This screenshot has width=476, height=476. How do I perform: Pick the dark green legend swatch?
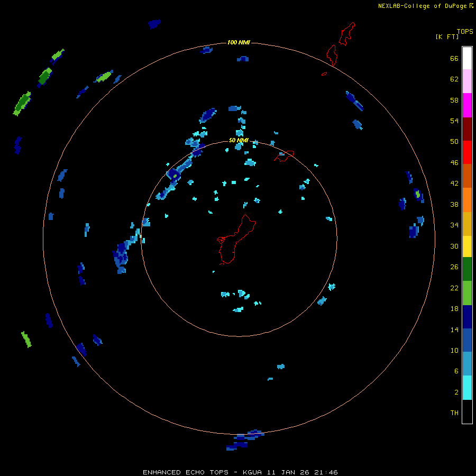click(467, 269)
